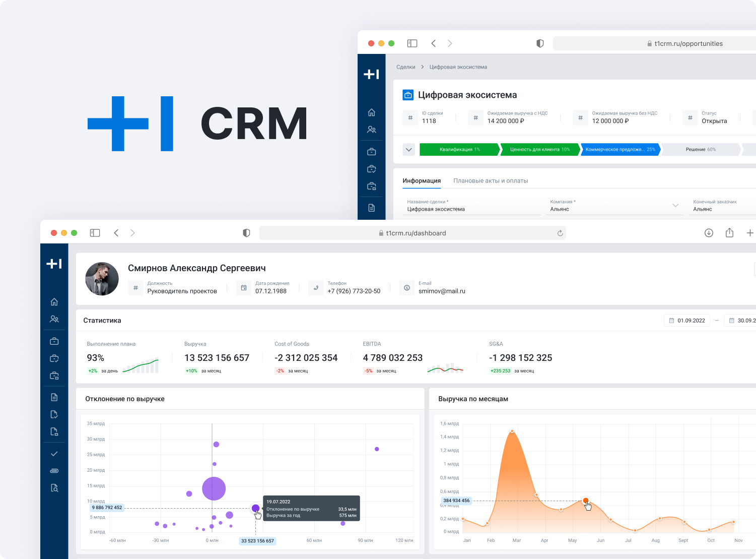
Task: Click SG&A value -1 298 152 325
Action: tap(521, 358)
